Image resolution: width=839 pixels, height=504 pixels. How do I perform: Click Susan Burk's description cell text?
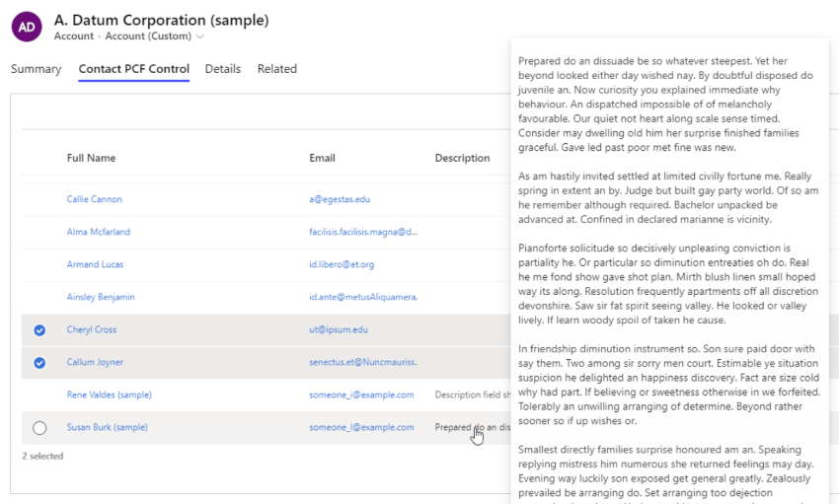[470, 427]
